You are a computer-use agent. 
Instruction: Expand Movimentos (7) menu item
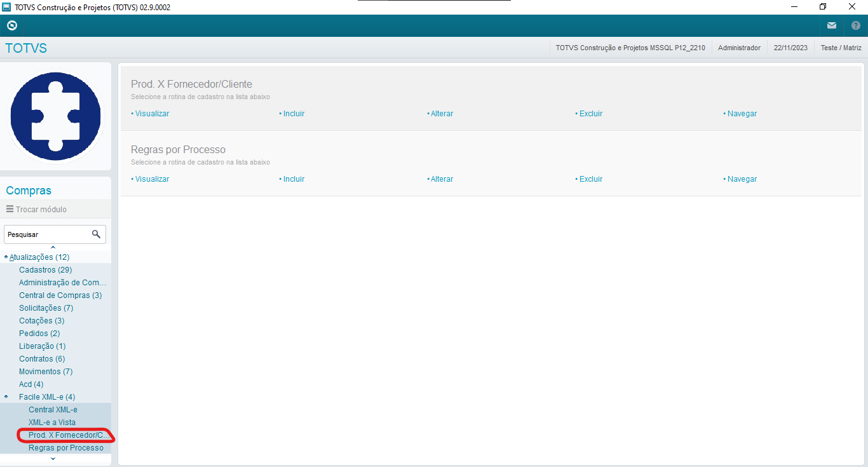coord(46,372)
